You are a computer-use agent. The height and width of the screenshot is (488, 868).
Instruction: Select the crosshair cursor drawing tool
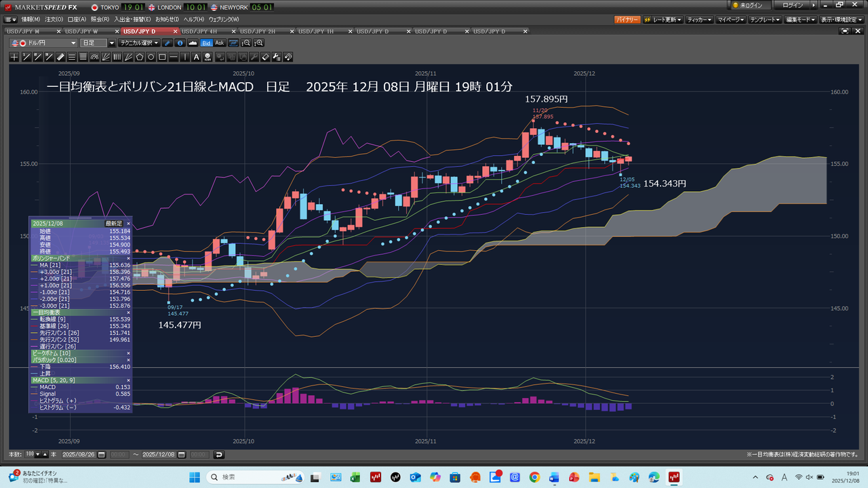15,58
